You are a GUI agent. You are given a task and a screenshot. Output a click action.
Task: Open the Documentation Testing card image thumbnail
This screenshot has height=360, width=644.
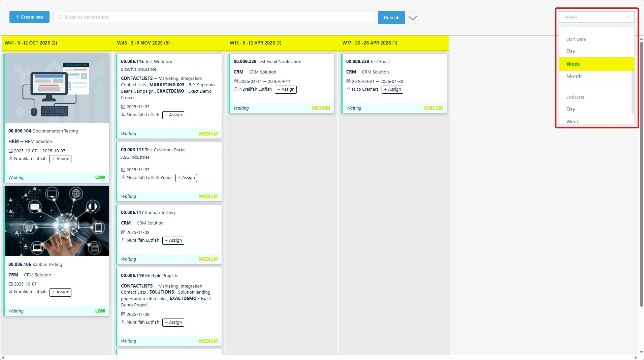click(57, 88)
